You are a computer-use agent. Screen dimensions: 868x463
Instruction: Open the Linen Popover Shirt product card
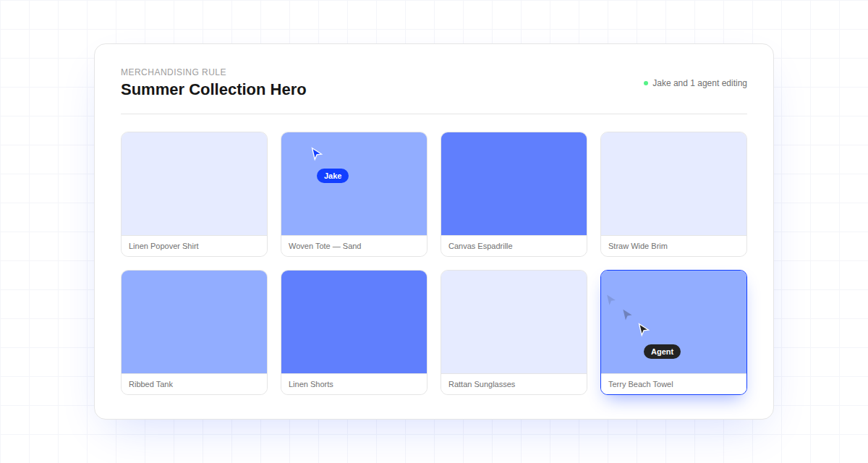pyautogui.click(x=194, y=194)
